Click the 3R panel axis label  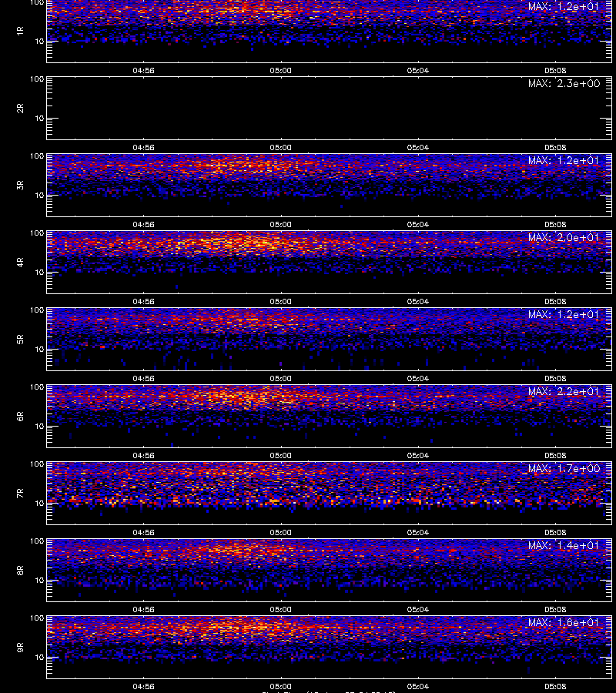pos(20,185)
